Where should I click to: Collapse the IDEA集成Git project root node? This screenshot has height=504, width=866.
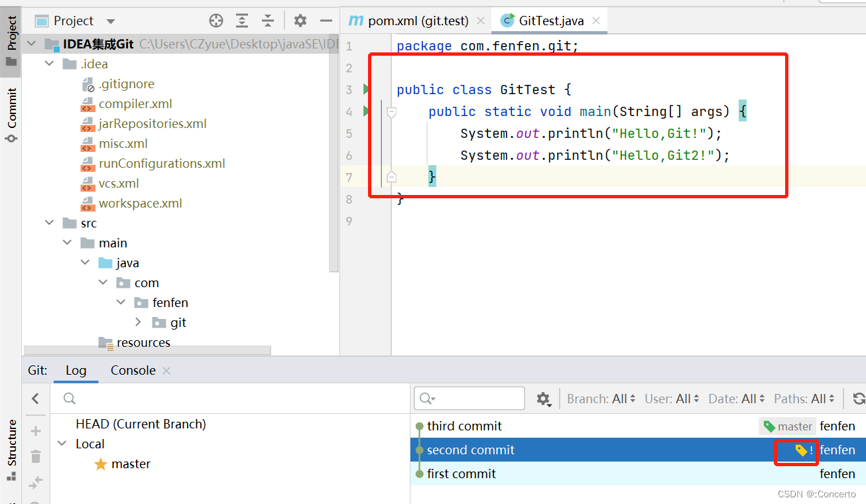coord(32,44)
